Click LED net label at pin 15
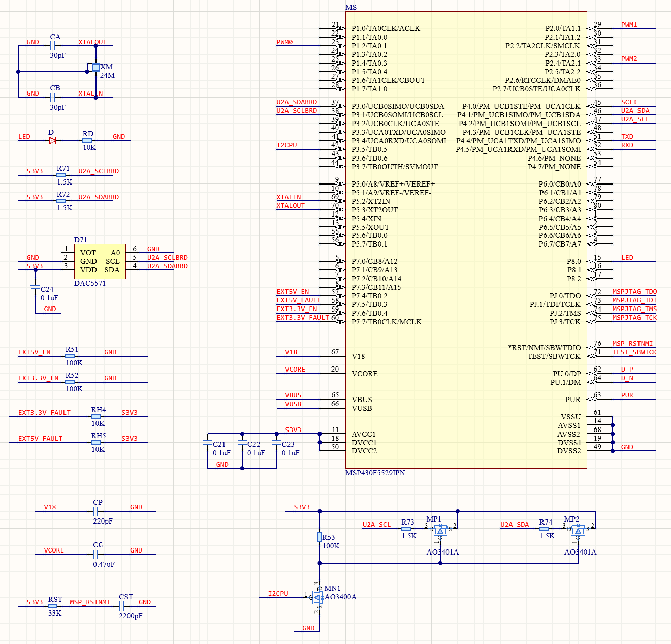Screen dimensions: 671x644 coord(627,258)
